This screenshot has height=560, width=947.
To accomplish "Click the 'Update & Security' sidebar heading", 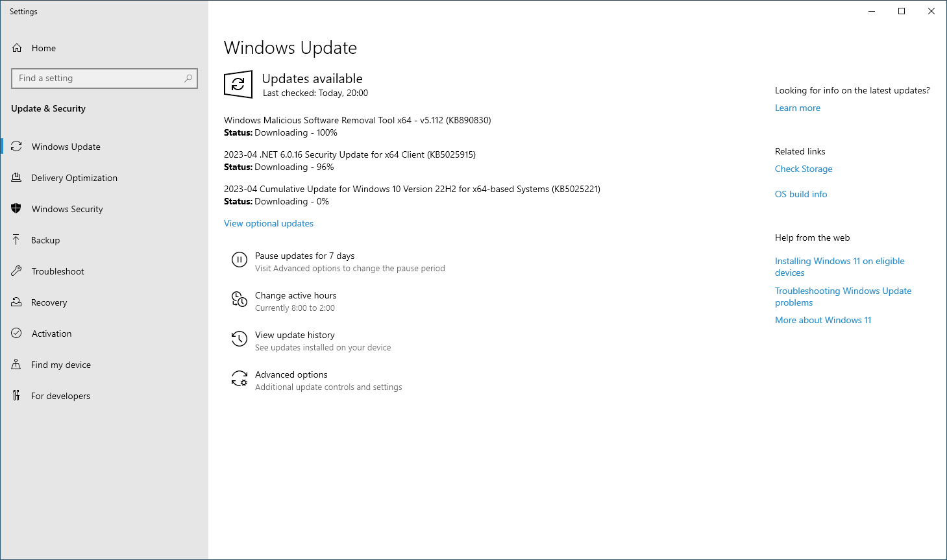I will (x=48, y=108).
